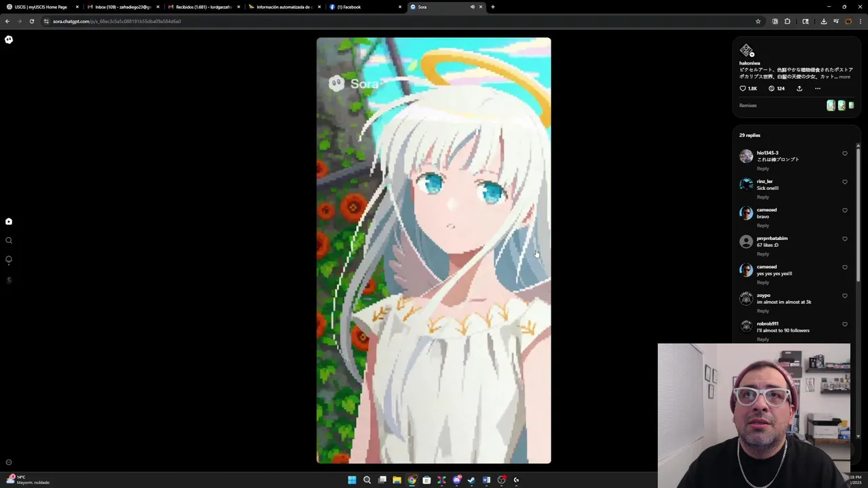Open the third remix thumbnail
The width and height of the screenshot is (868, 488).
[x=851, y=105]
